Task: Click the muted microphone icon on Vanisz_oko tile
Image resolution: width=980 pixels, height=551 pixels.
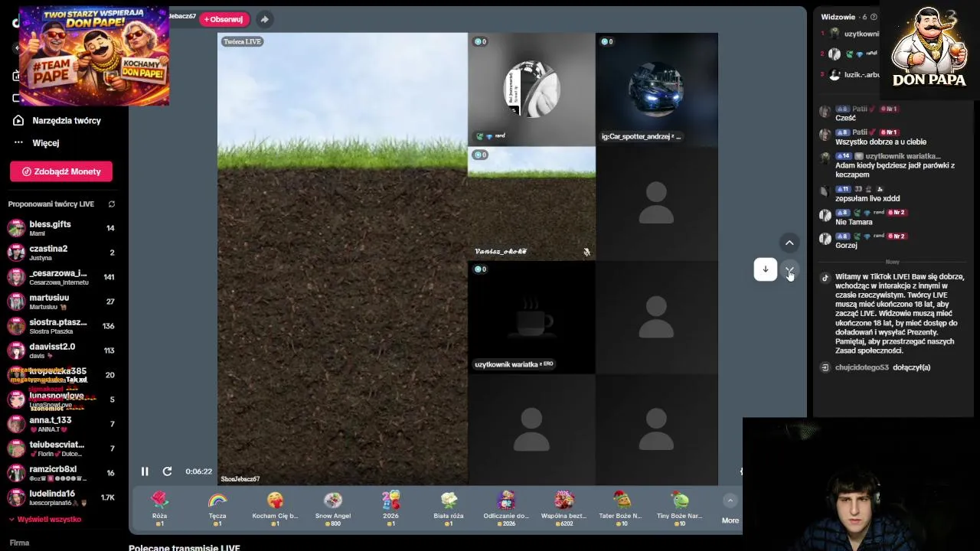Action: (586, 252)
